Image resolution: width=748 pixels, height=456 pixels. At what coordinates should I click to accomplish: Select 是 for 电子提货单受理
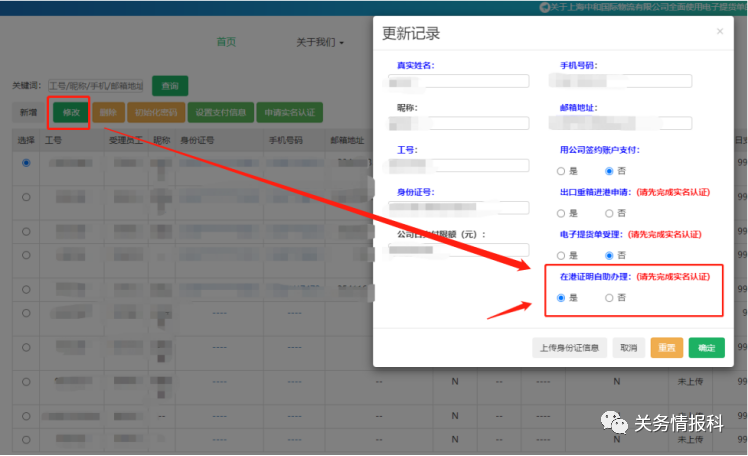pos(561,255)
